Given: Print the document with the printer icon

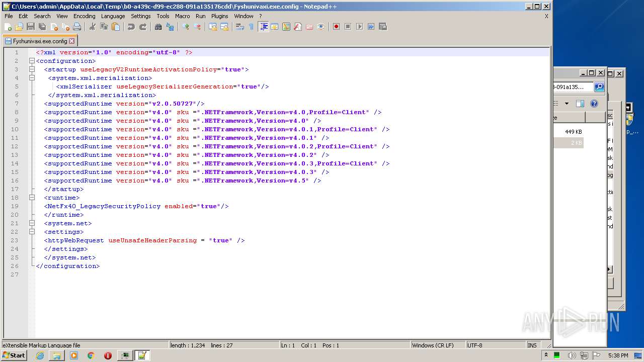Looking at the screenshot, I should pos(77,27).
